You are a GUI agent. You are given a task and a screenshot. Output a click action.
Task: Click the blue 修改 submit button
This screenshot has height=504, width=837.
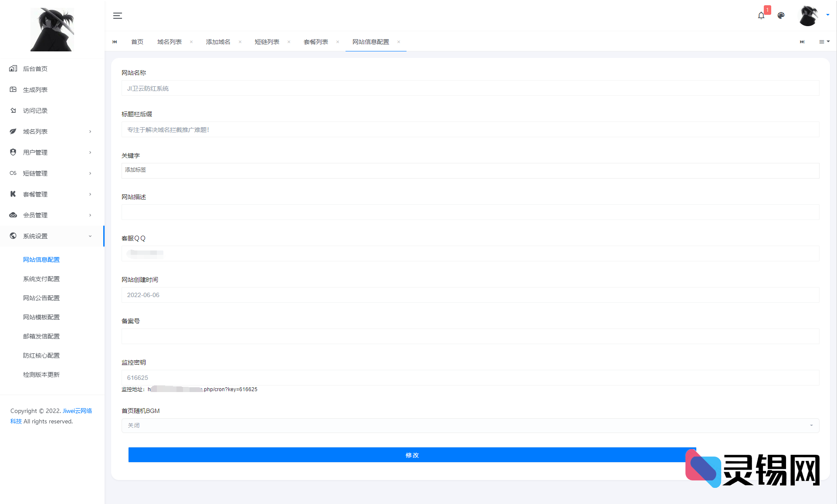point(411,455)
